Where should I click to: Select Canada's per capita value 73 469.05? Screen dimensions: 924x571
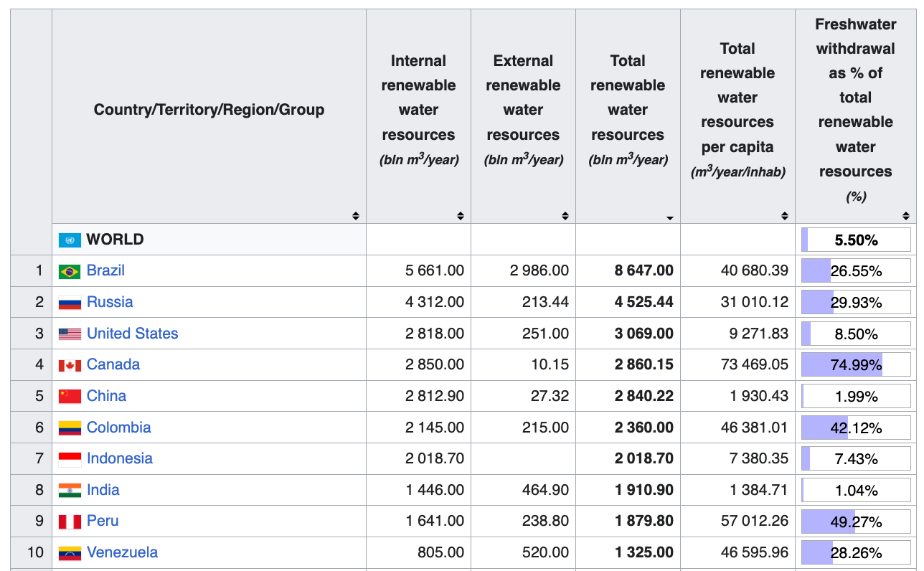click(x=755, y=364)
